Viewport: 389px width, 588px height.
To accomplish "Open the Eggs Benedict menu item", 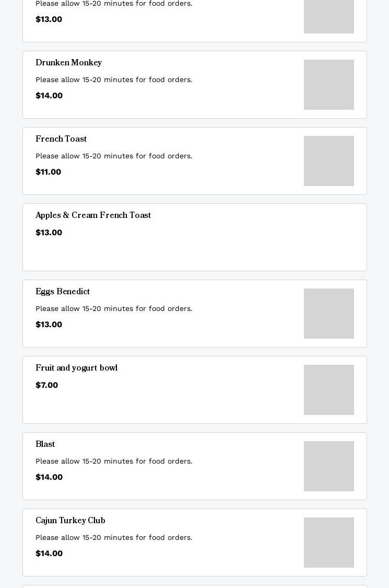I will (63, 292).
